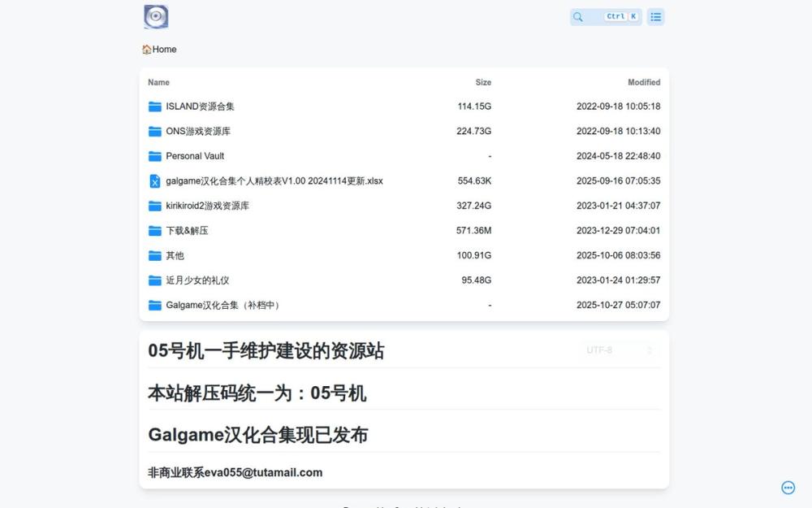Click the 95.48G size value
Image resolution: width=812 pixels, height=508 pixels.
pyautogui.click(x=477, y=281)
